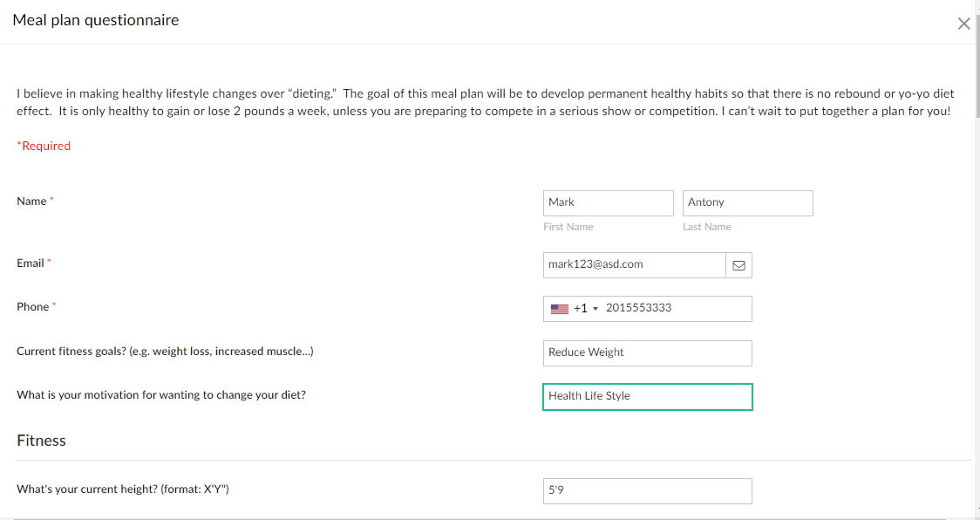The height and width of the screenshot is (520, 980).
Task: Close the Meal plan questionnaire dialog
Action: [x=963, y=24]
